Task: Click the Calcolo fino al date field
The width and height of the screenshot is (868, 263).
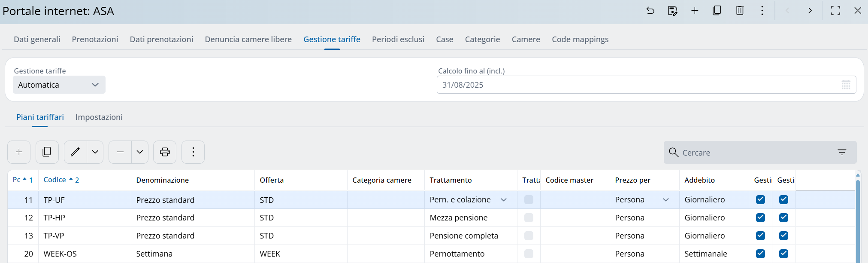Action: [646, 85]
